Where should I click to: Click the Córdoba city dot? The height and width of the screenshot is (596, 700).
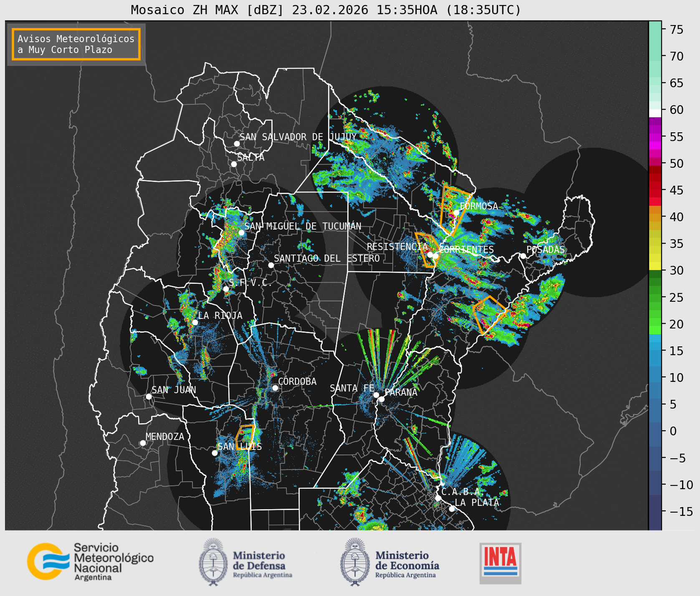tap(275, 388)
